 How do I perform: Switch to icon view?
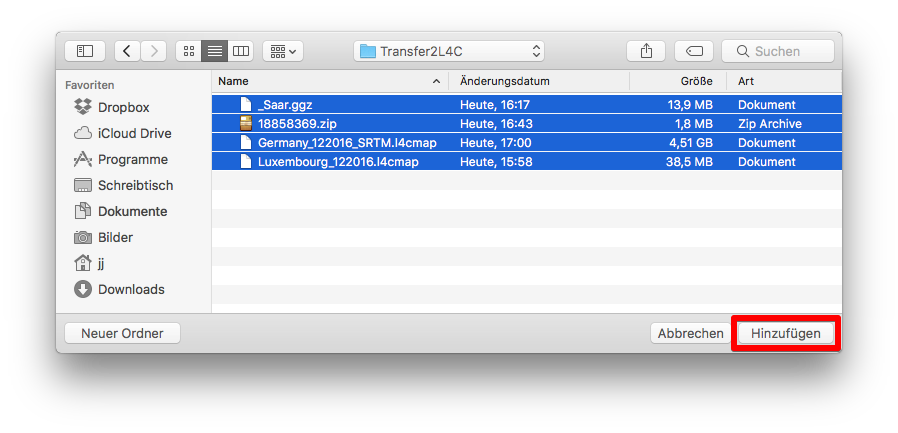(x=188, y=51)
